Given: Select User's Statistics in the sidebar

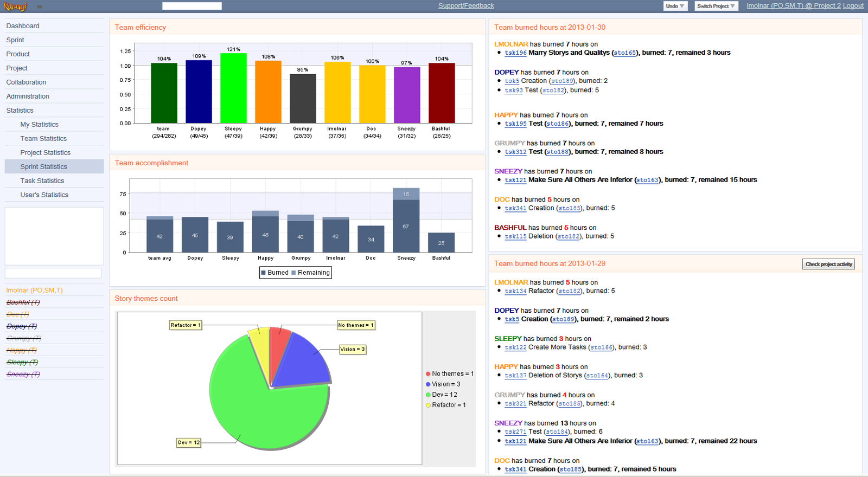Looking at the screenshot, I should 54,195.
